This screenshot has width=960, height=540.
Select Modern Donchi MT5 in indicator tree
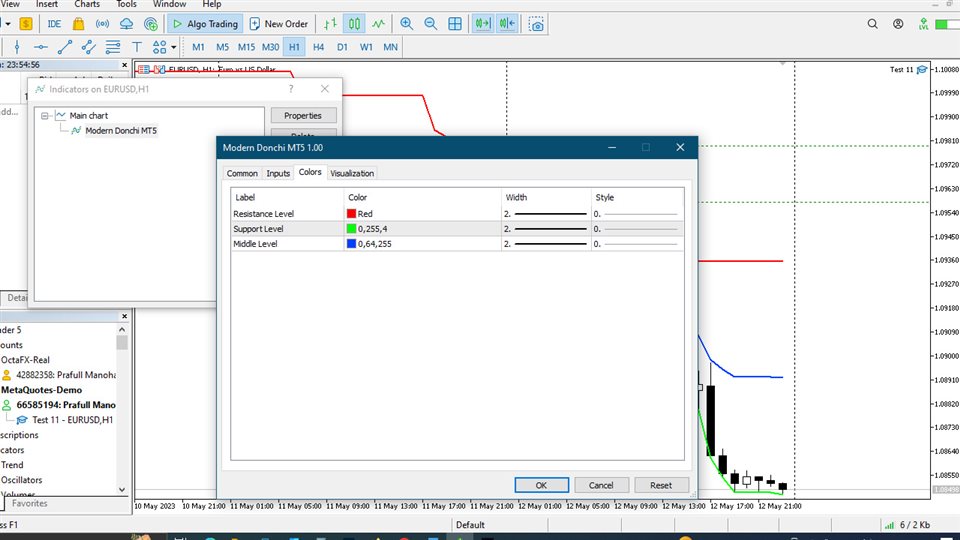(120, 131)
